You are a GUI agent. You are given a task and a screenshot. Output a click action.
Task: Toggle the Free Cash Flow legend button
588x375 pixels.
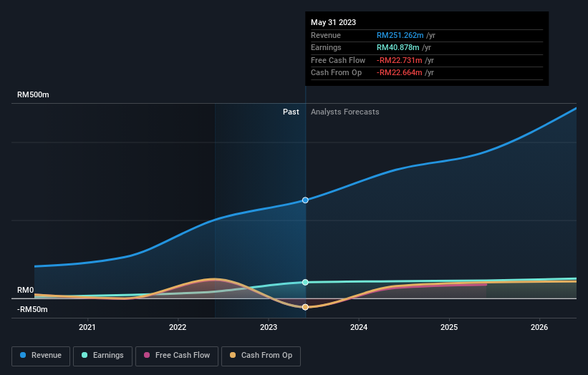click(x=177, y=356)
